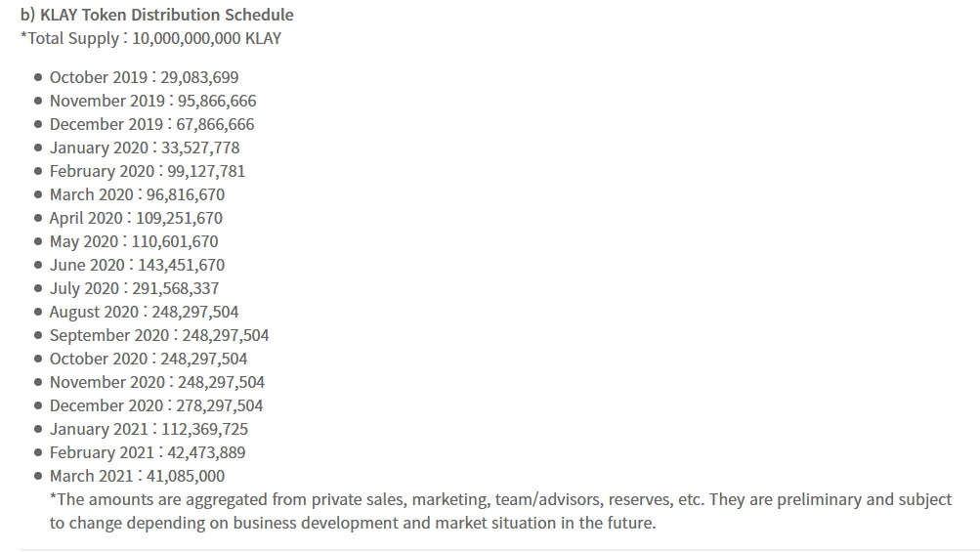Image resolution: width=980 pixels, height=552 pixels.
Task: Click the March 2020 list item
Action: [x=137, y=194]
